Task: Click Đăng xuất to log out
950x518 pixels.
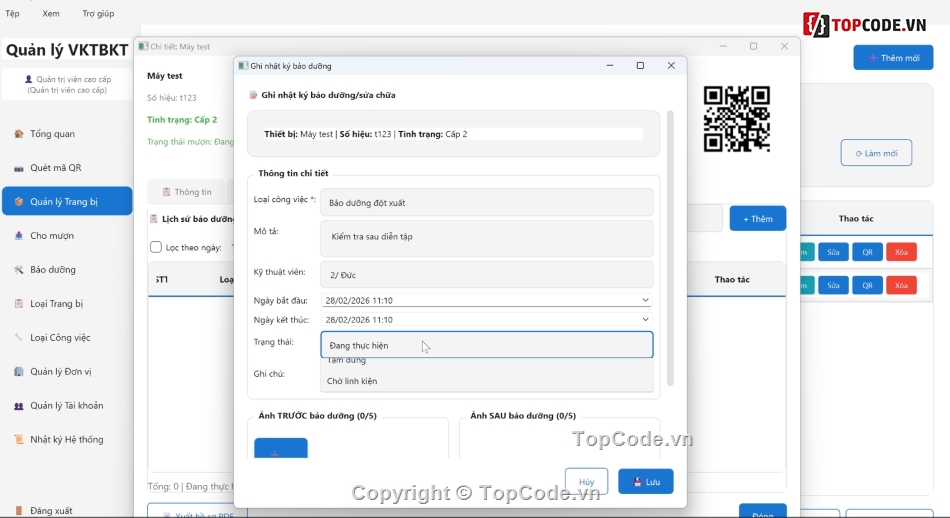Action: (x=67, y=510)
